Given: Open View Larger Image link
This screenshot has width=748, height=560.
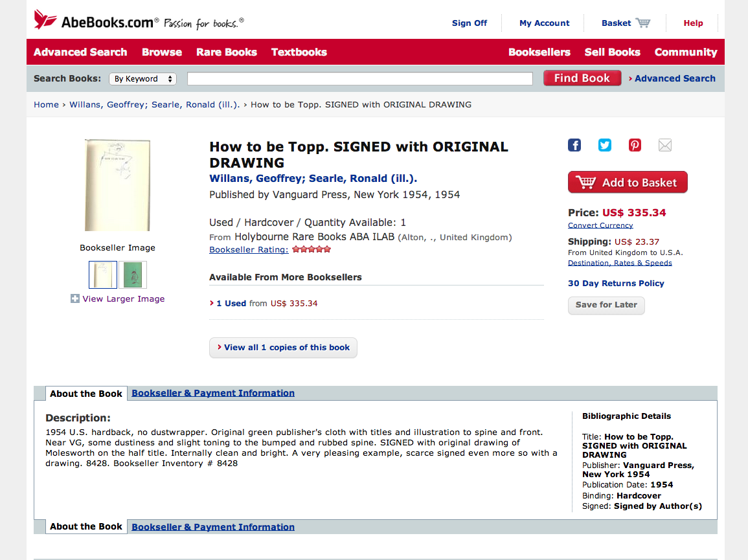Looking at the screenshot, I should coord(124,298).
